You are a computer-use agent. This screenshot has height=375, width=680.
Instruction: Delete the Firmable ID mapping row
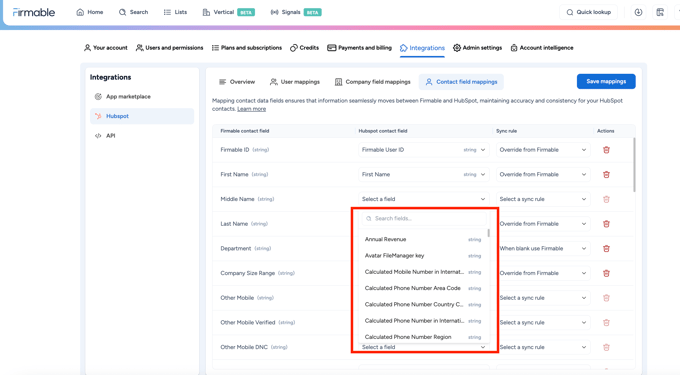pos(606,150)
